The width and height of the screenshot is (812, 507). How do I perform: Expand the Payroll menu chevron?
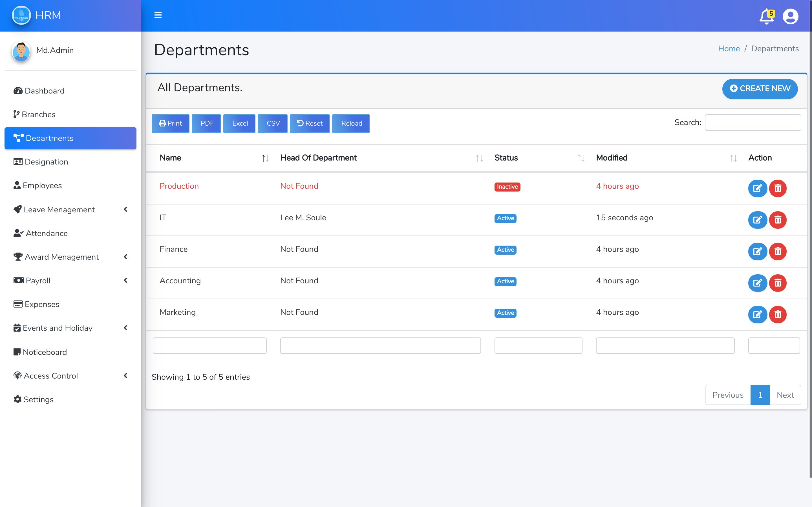[125, 280]
